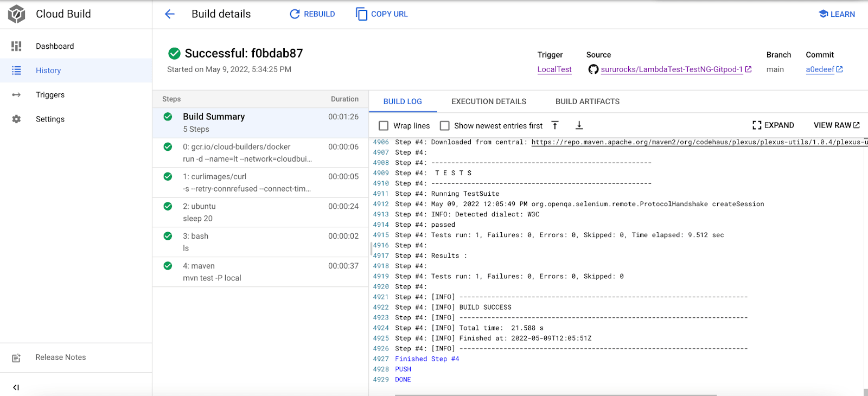Open Release Notes in the sidebar
The height and width of the screenshot is (396, 868).
pyautogui.click(x=76, y=357)
